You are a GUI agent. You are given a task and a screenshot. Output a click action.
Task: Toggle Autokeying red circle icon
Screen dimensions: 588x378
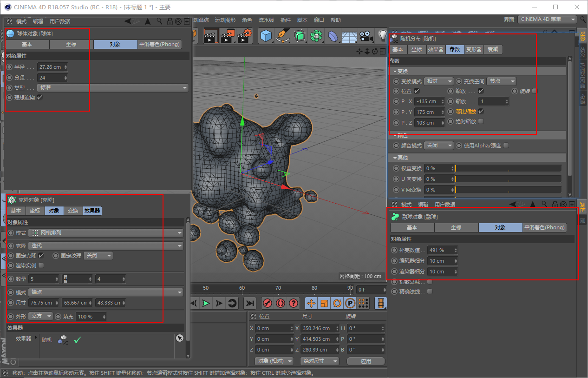click(x=280, y=304)
